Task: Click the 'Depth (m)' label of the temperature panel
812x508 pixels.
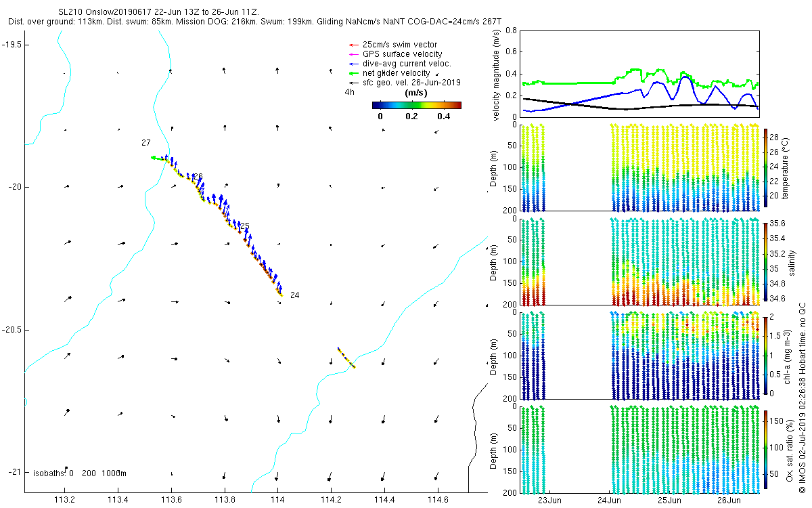Action: coord(492,170)
